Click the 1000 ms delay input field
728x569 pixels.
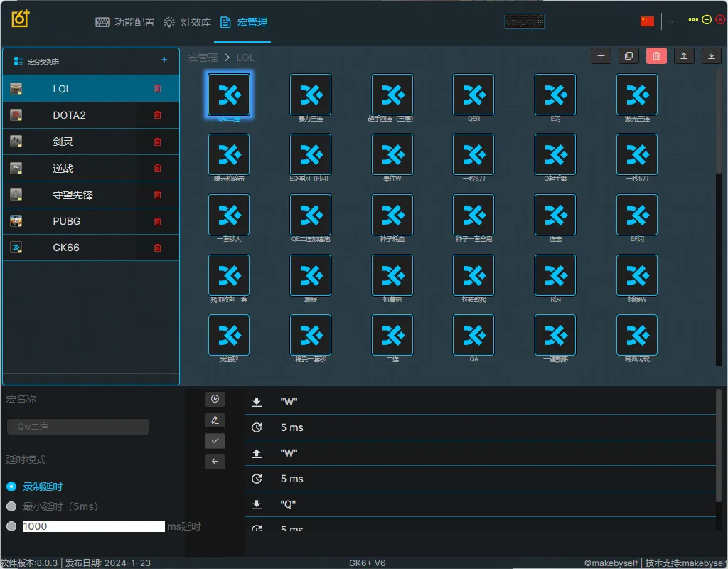click(x=94, y=526)
